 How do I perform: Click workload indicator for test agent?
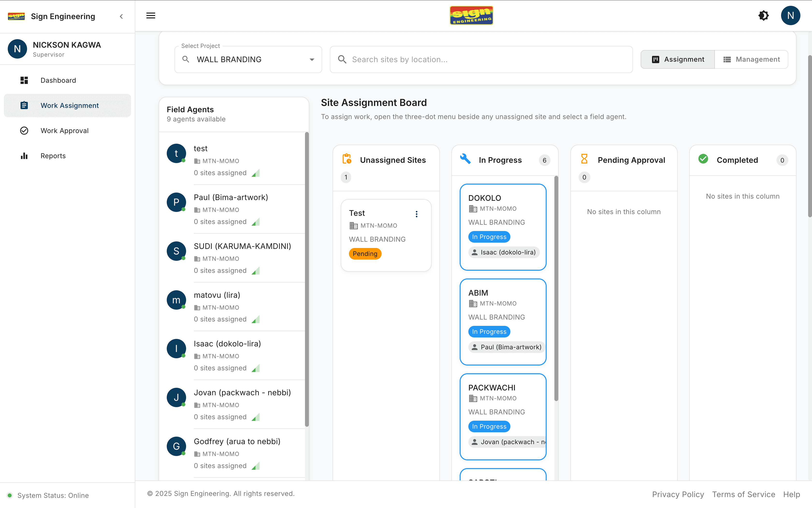click(256, 173)
